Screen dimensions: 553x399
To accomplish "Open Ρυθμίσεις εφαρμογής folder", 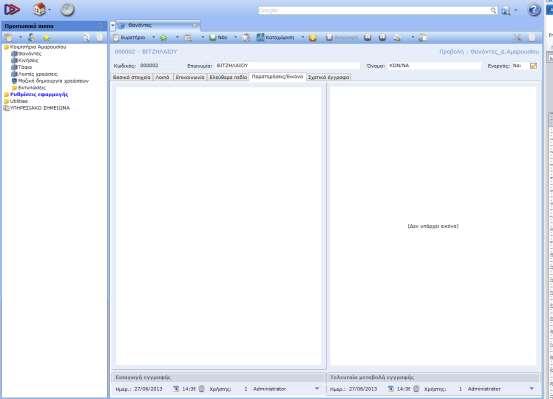I will coord(39,94).
